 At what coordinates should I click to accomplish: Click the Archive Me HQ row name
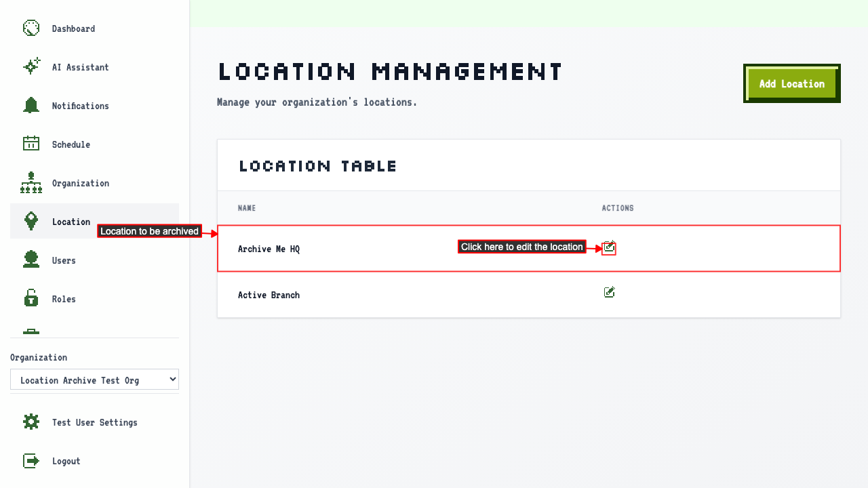(x=269, y=249)
